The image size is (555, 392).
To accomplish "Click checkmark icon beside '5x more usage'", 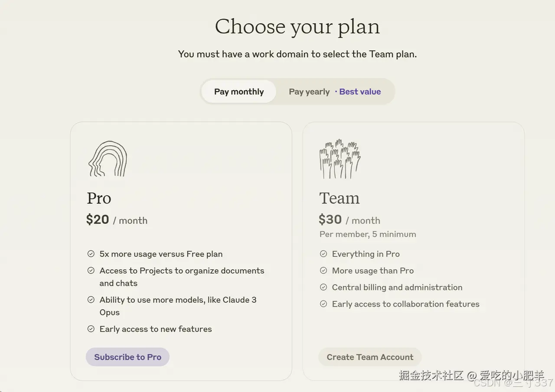I will point(91,254).
